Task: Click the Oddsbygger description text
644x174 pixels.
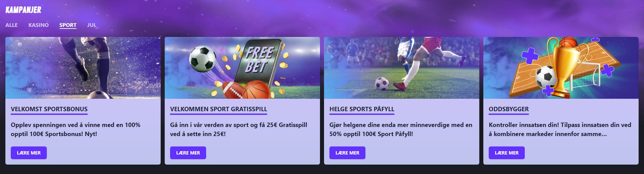Action: [x=560, y=129]
